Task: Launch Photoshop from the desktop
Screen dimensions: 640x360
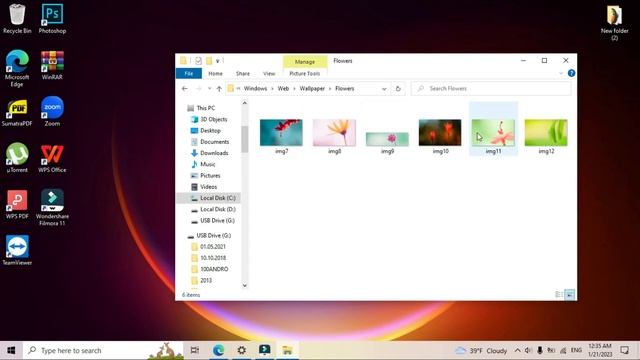Action: (x=52, y=19)
